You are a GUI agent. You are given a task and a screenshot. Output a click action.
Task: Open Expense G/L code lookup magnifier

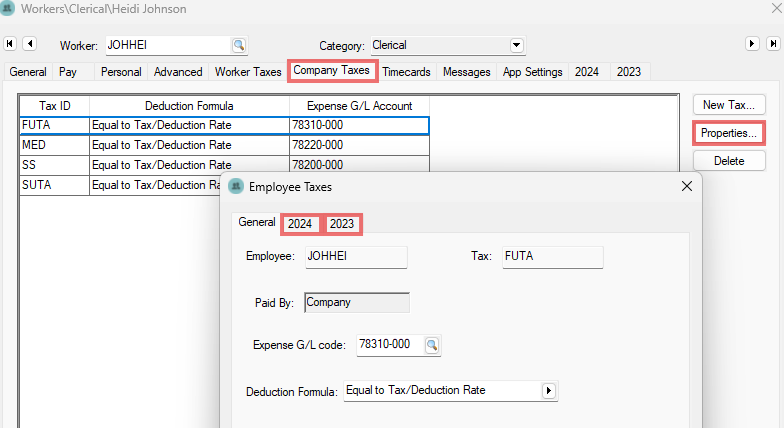point(432,345)
